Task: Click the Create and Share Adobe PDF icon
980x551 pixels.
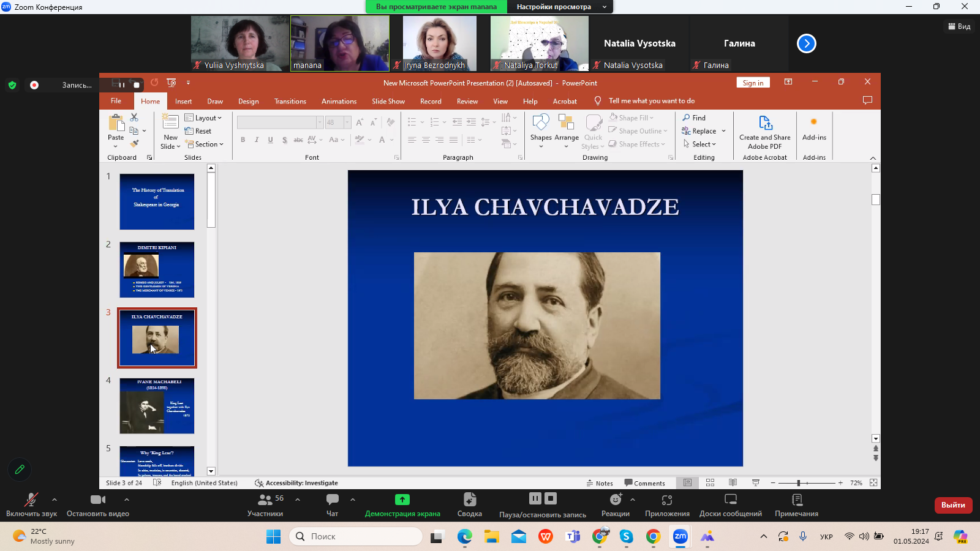Action: coord(765,123)
